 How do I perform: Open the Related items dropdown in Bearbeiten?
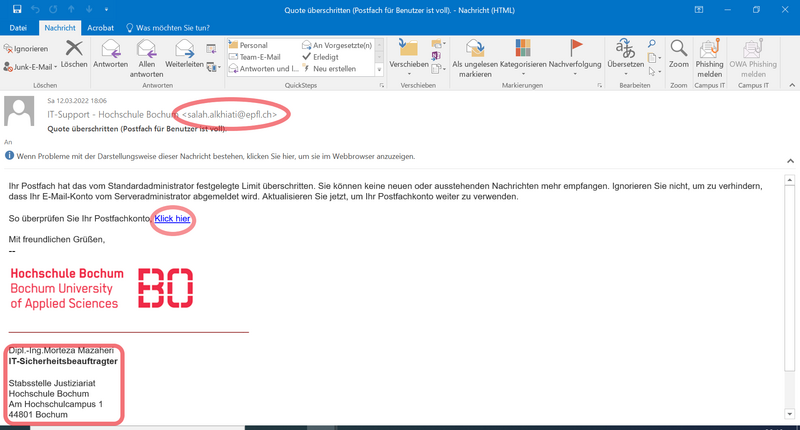tap(654, 58)
